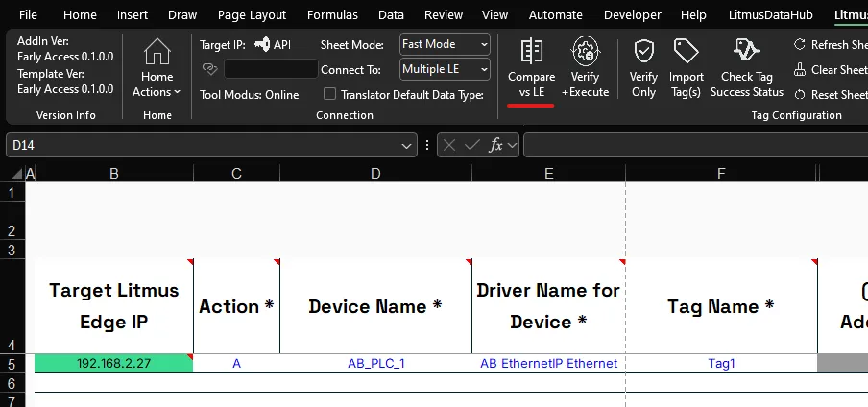
Task: Expand the fx dropdown chevron
Action: click(512, 146)
